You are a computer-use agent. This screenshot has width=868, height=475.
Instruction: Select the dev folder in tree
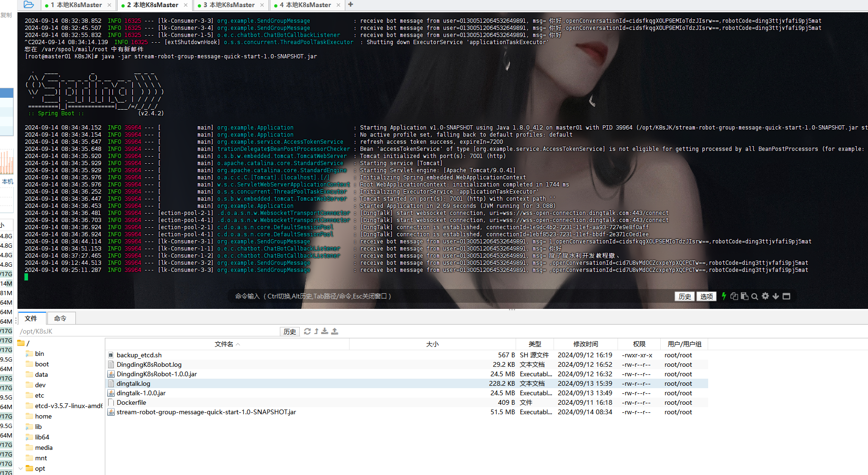coord(40,385)
